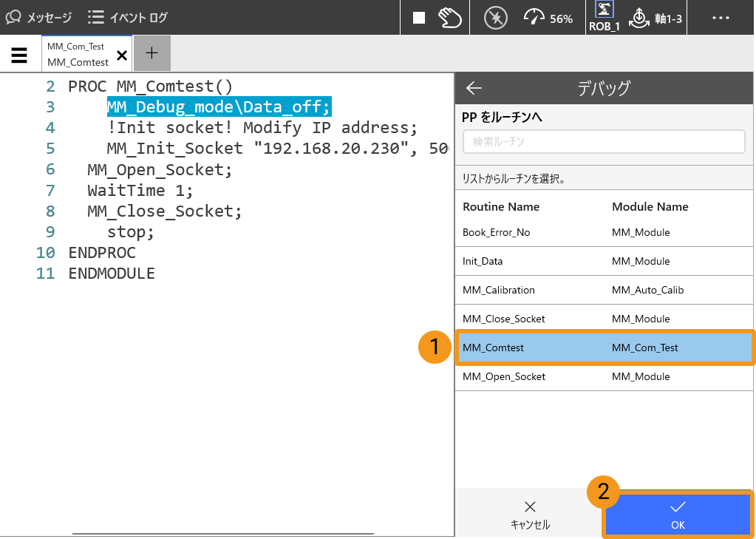756x539 pixels.
Task: Open the 軸1-3 axis jog selector
Action: pos(655,18)
